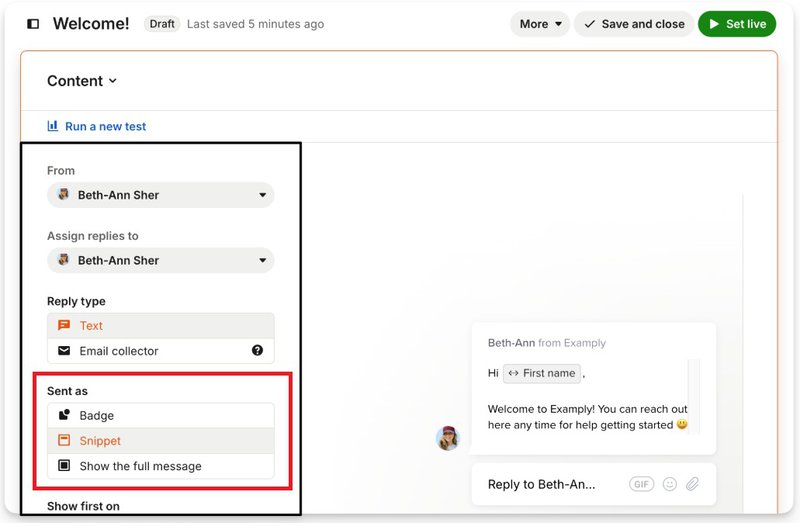Image resolution: width=800 pixels, height=523 pixels.
Task: Click Beth-Ann from Examply header text
Action: pos(547,343)
